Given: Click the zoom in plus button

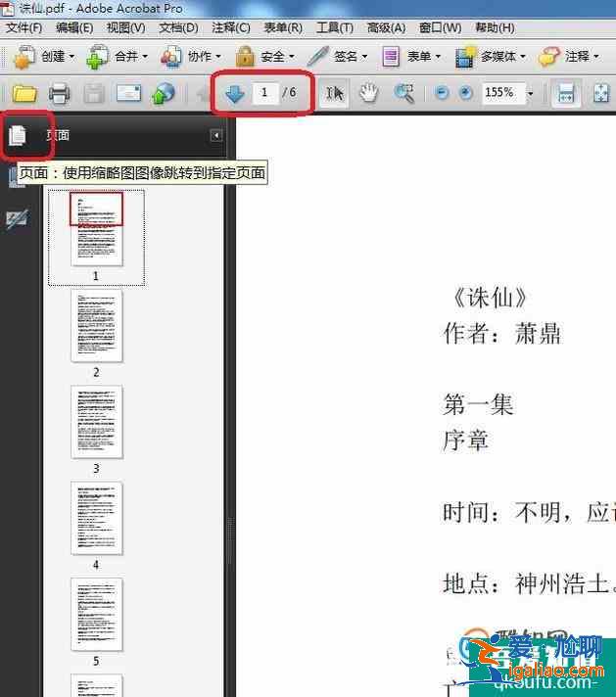Looking at the screenshot, I should click(465, 93).
